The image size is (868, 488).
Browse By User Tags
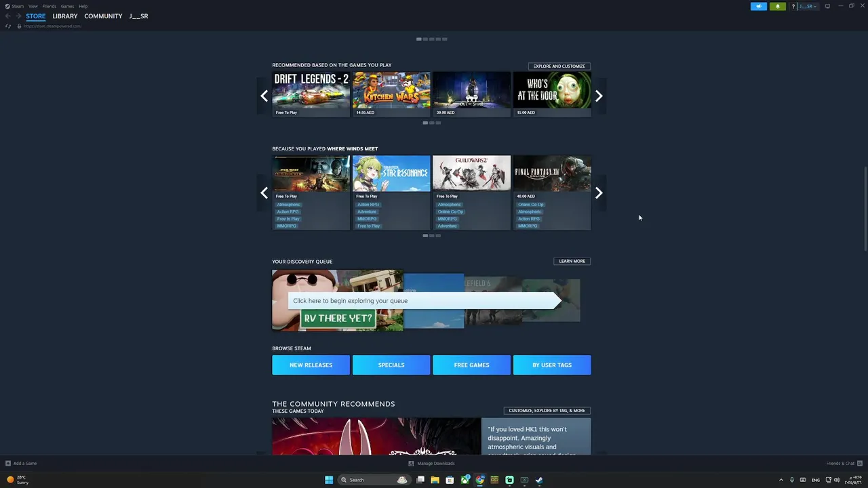pyautogui.click(x=552, y=365)
